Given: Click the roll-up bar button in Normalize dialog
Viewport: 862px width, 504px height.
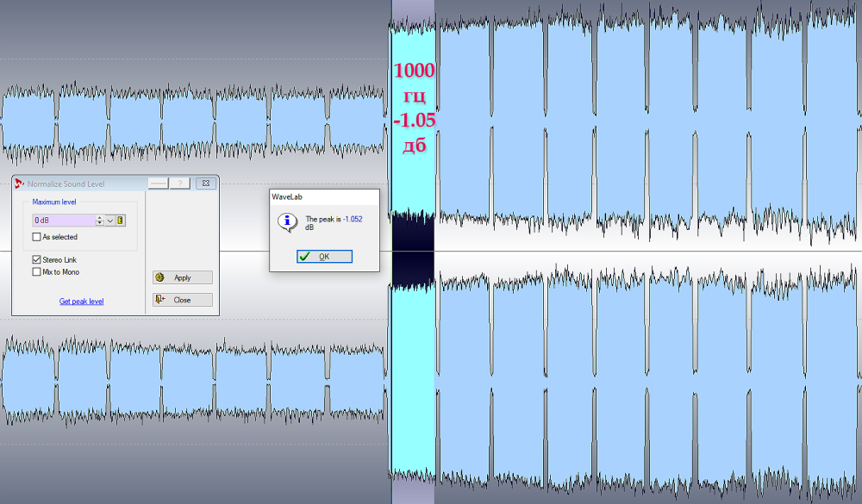Looking at the screenshot, I should [157, 184].
